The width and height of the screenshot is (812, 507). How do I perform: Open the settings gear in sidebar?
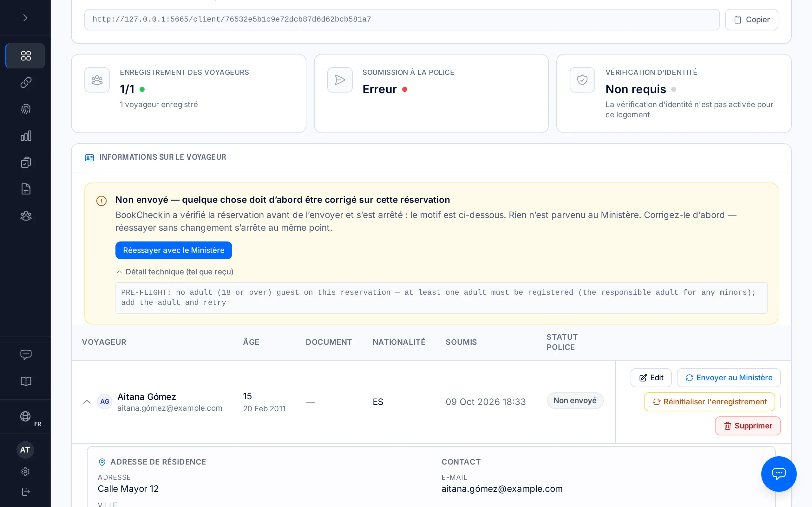(25, 472)
